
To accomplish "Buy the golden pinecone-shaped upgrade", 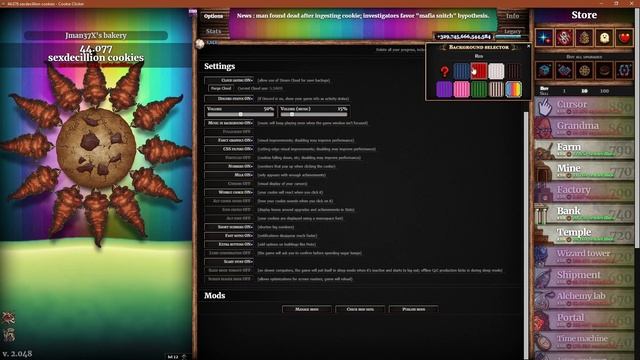I will click(584, 38).
